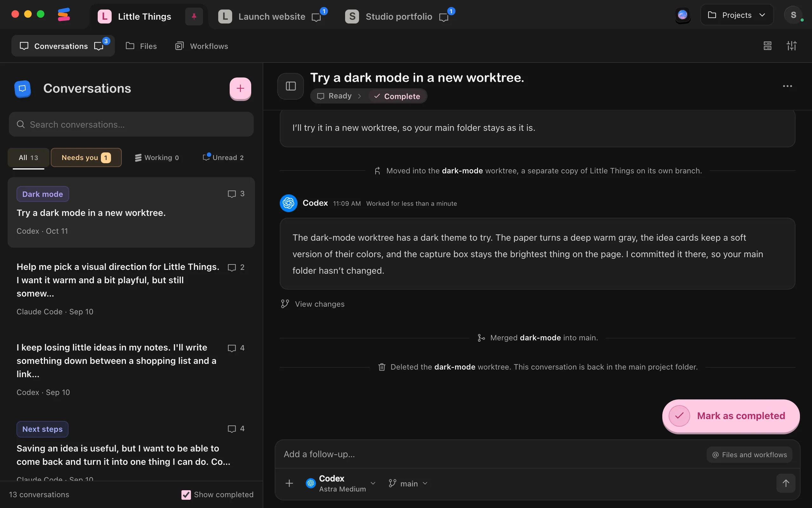Click the pink new conversation plus button
This screenshot has height=508, width=812.
[240, 88]
